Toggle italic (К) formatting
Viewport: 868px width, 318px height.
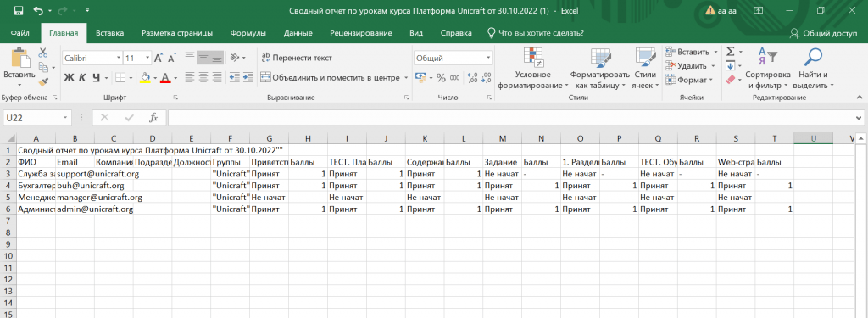[x=82, y=77]
